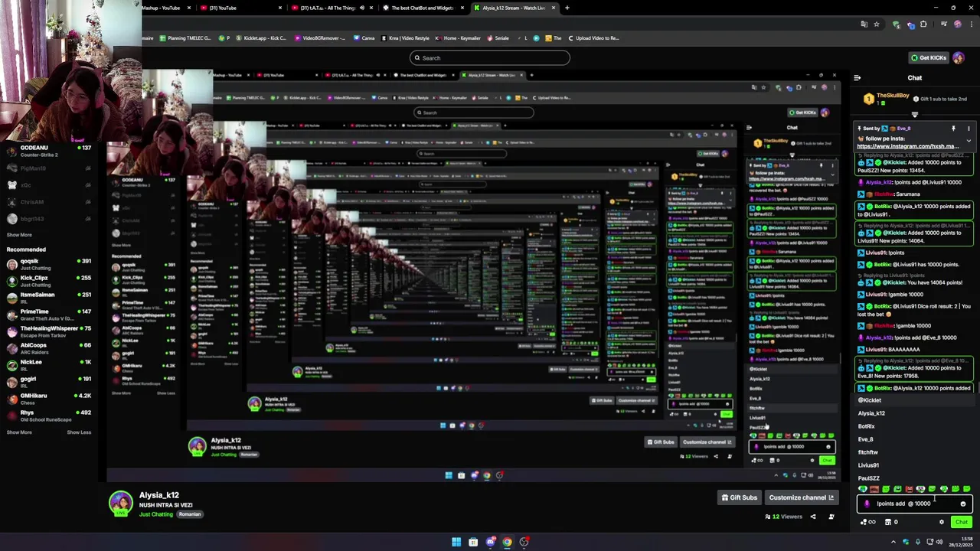980x551 pixels.
Task: Select Eve_8 in mention suggestions
Action: click(915, 439)
